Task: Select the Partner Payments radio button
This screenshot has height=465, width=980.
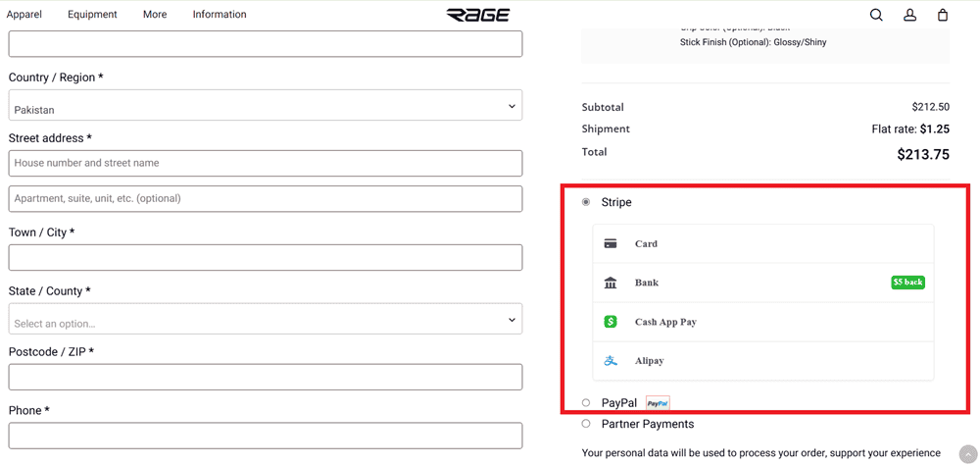Action: pos(586,424)
